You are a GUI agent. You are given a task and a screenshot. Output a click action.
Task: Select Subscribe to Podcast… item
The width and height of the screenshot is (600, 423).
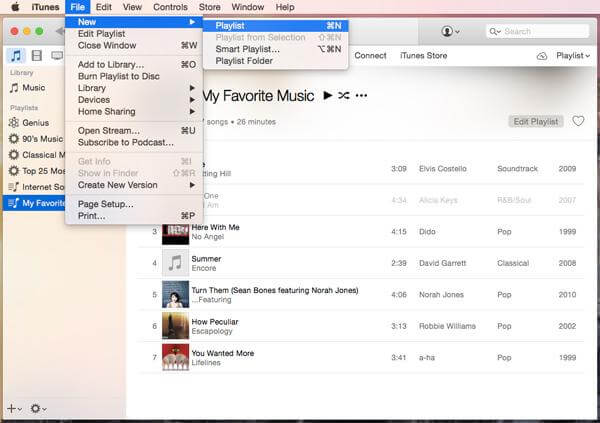(x=134, y=142)
